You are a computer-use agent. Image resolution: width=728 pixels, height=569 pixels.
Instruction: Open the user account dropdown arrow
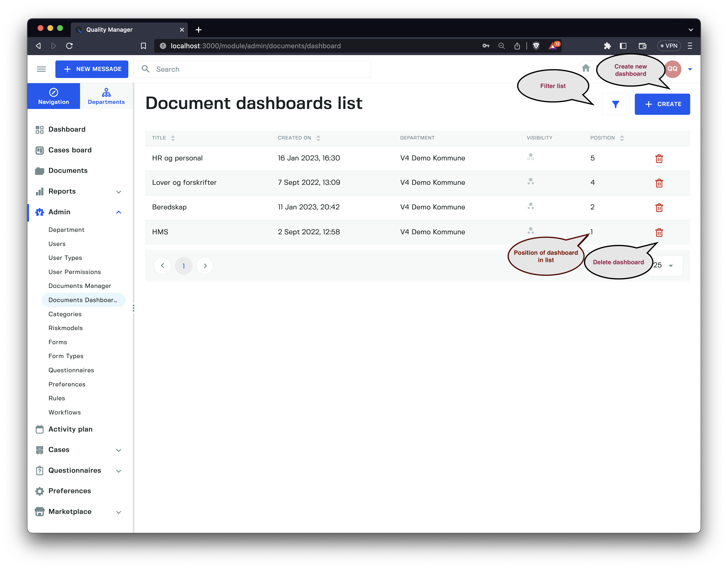[690, 69]
